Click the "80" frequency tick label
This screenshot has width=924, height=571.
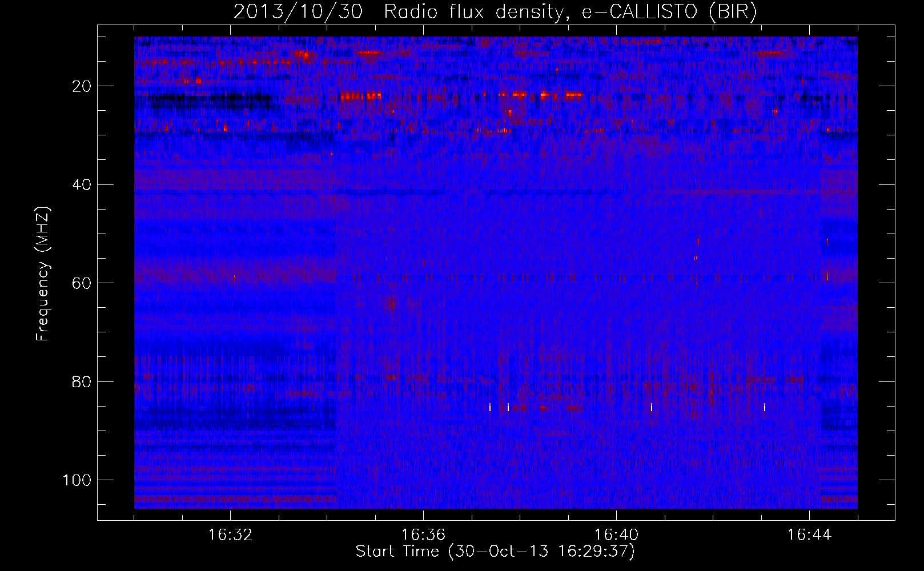(x=82, y=382)
